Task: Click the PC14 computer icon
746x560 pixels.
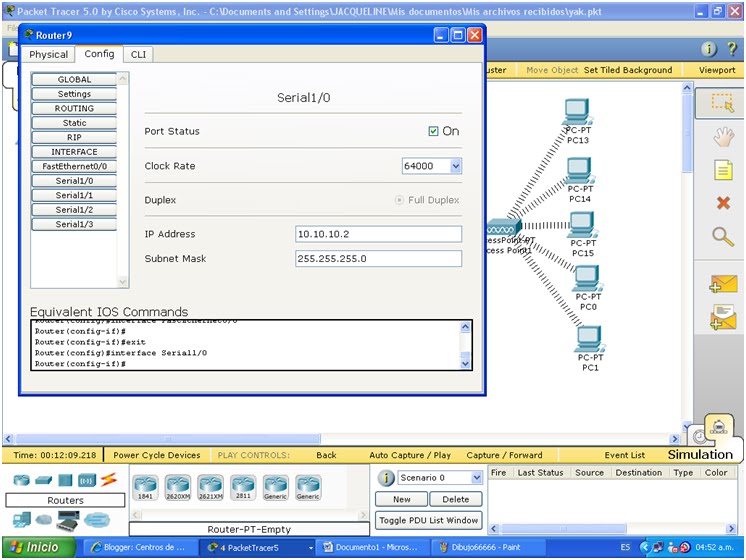Action: point(579,170)
